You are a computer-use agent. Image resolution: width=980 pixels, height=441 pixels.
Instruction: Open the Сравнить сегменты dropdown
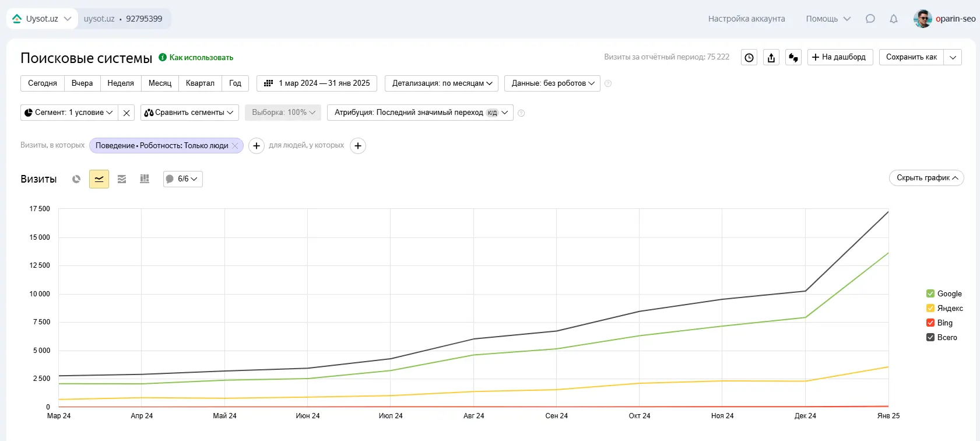point(189,113)
